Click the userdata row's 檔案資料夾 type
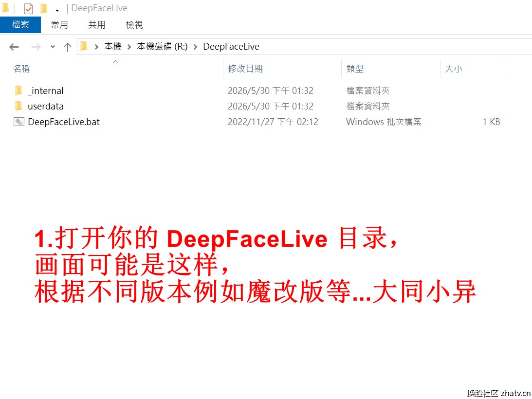Viewport: 532px width, 399px height. tap(368, 106)
